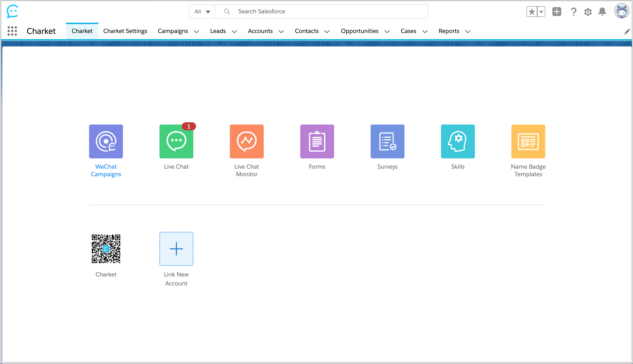Click the Live Chat red notification badge
The height and width of the screenshot is (364, 633).
[x=189, y=127]
